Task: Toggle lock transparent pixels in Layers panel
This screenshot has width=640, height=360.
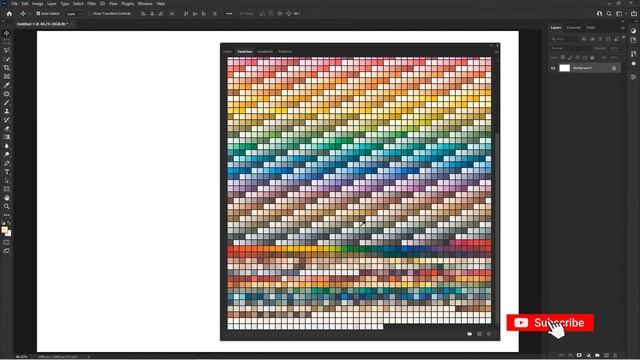Action: (x=563, y=58)
